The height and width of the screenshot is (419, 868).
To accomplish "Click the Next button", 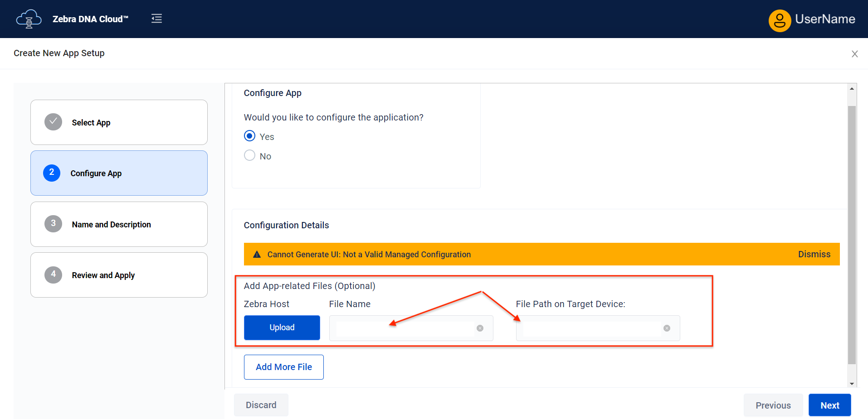I will [829, 405].
